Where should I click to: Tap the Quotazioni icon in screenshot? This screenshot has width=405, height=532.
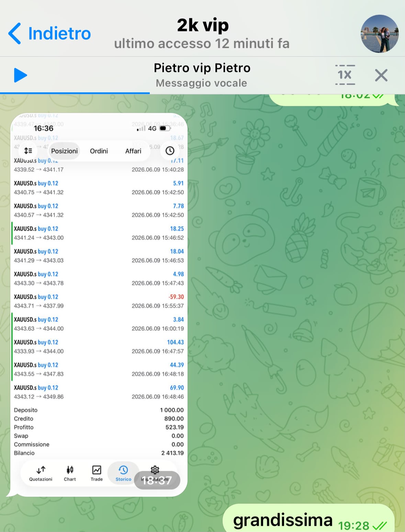(41, 474)
